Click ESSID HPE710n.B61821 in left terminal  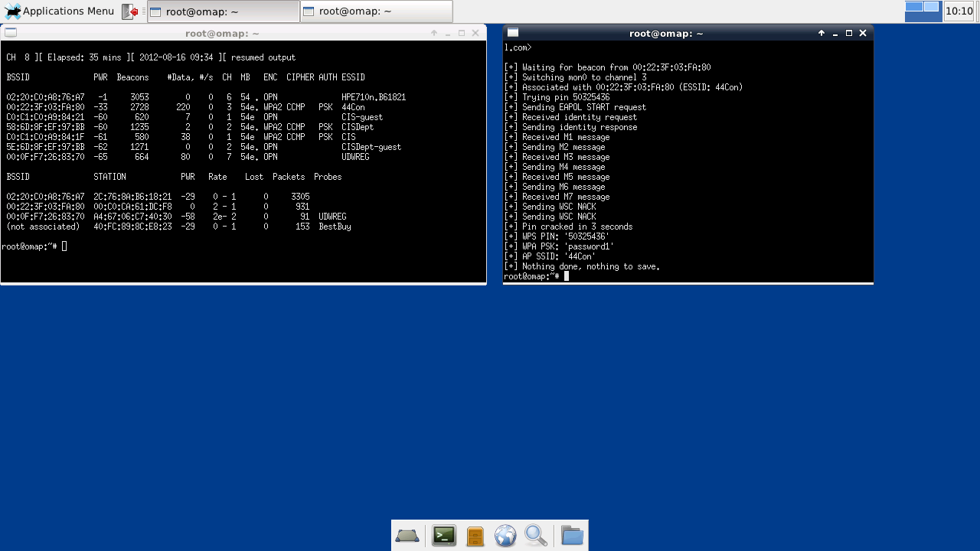coord(374,97)
